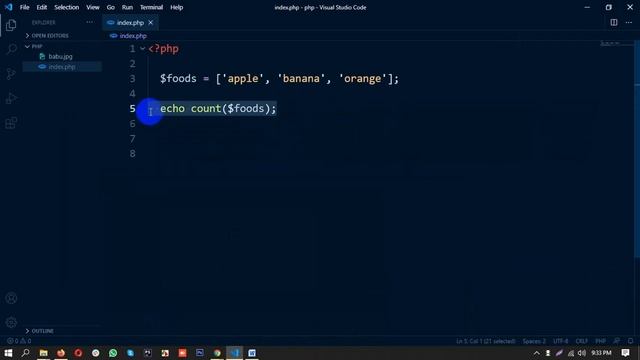The width and height of the screenshot is (640, 360).
Task: Open Firefox from taskbar
Action: click(61, 353)
